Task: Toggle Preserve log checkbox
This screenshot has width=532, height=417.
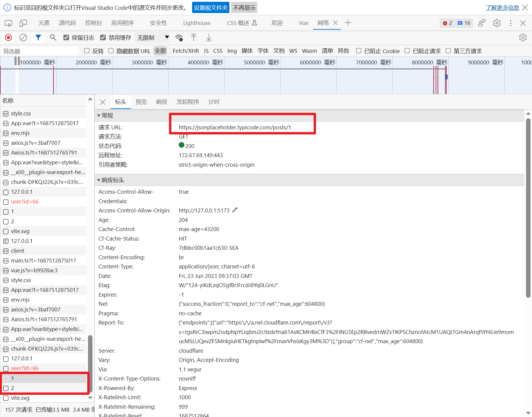Action: coord(66,37)
